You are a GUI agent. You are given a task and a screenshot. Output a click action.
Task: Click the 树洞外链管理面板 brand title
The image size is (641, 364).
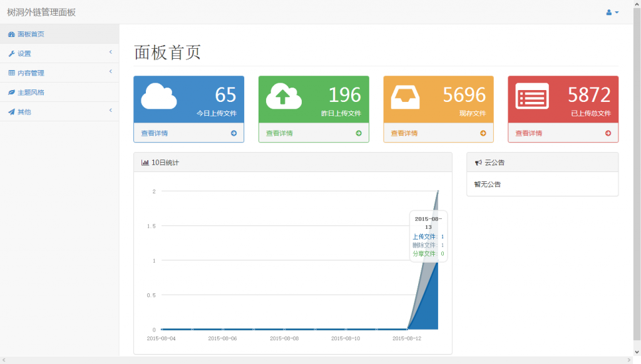coord(41,13)
